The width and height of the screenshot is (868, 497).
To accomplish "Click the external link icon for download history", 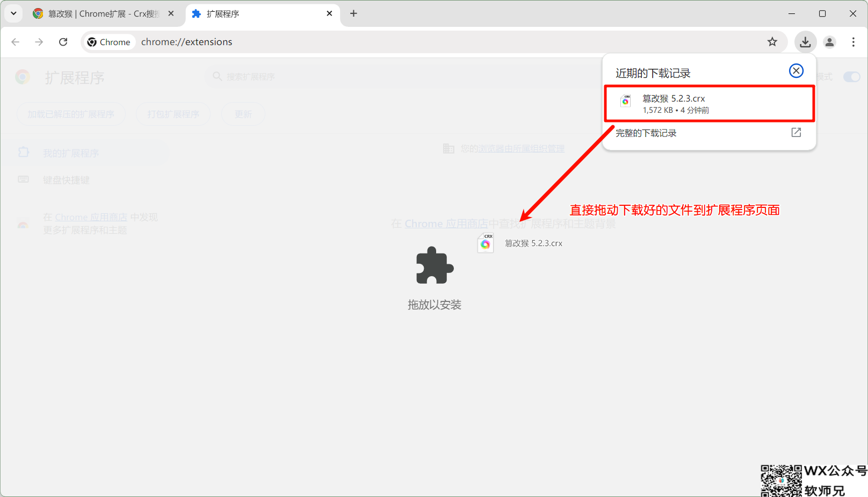I will pos(796,133).
